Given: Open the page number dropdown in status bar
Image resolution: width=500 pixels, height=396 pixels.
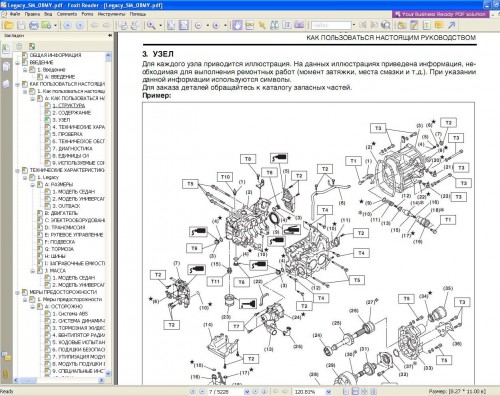Looking at the screenshot, I should point(247,392).
